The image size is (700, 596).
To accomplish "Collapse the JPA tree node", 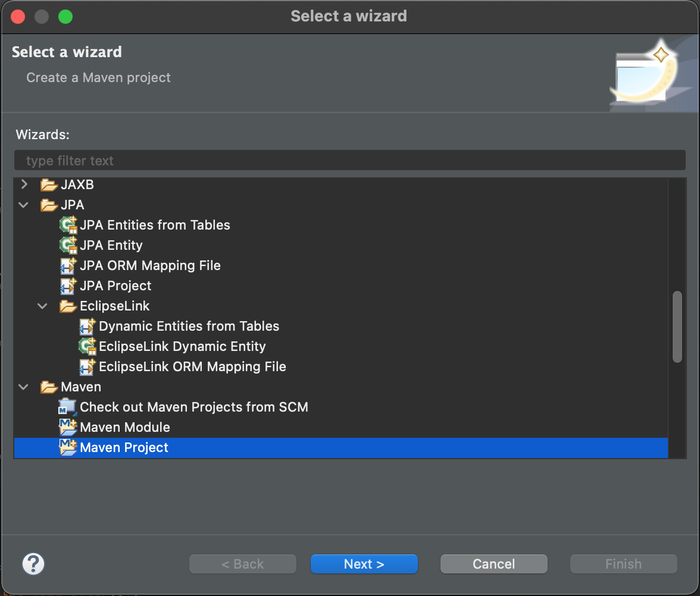I will click(x=24, y=205).
